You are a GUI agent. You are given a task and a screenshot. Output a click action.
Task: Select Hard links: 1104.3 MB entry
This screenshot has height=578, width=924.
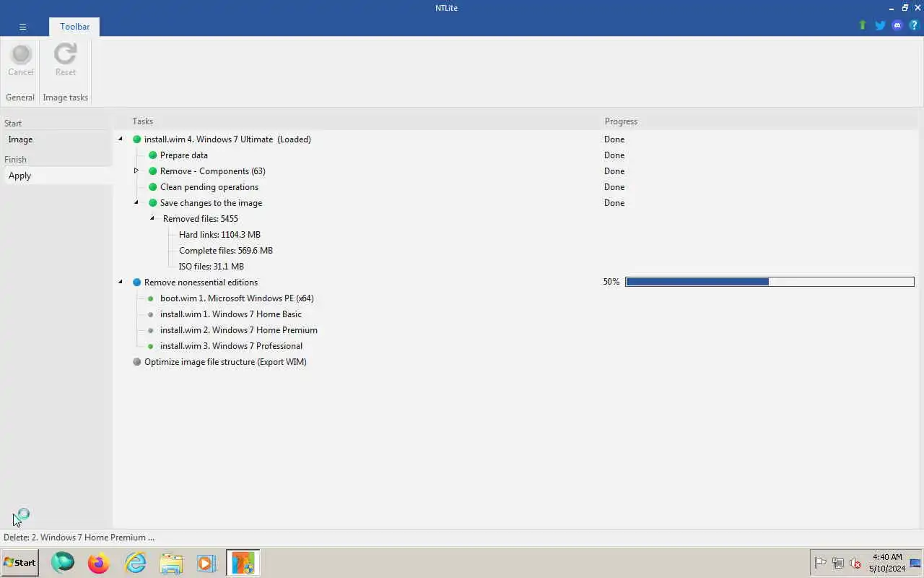219,235
